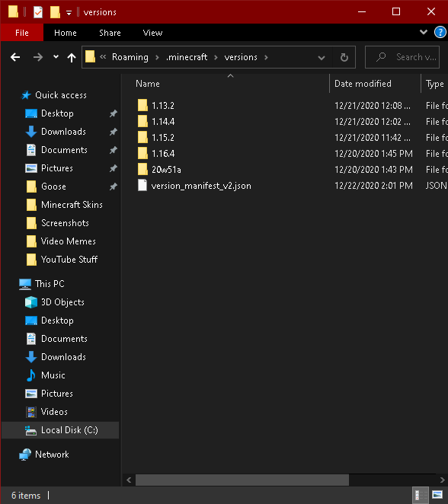Select the 1.15.2 folder
This screenshot has height=504, width=448.
pos(163,138)
